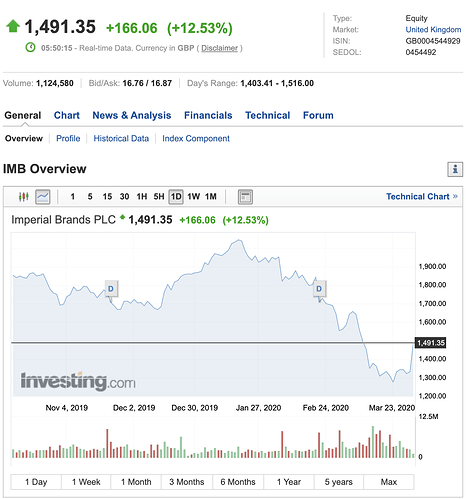
Task: Set chart interval to 1D
Action: [176, 197]
